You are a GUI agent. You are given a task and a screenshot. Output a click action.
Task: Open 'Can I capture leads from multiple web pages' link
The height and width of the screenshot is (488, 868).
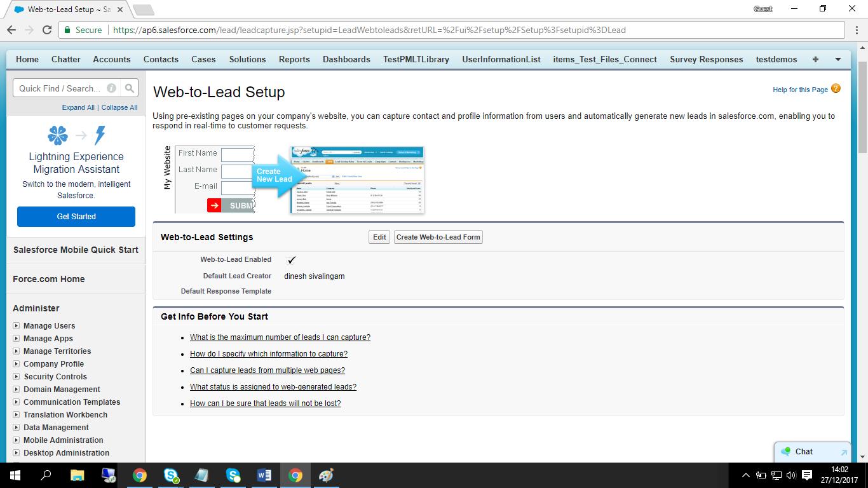click(268, 370)
